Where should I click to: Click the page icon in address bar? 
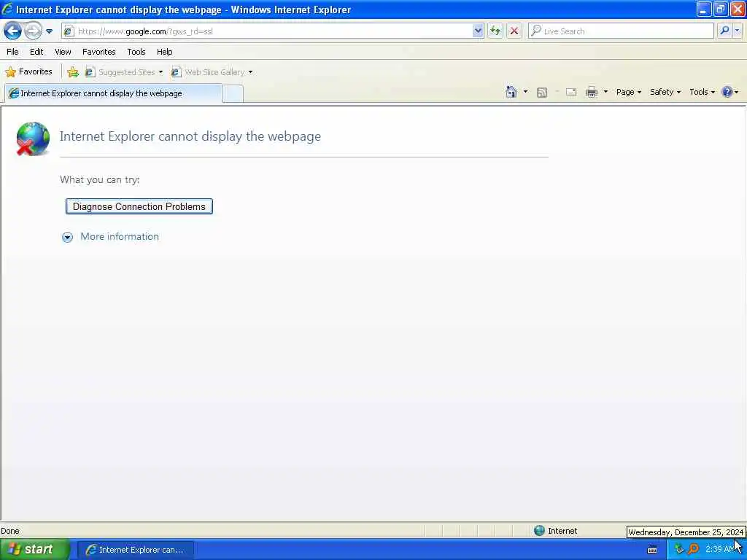pos(69,31)
